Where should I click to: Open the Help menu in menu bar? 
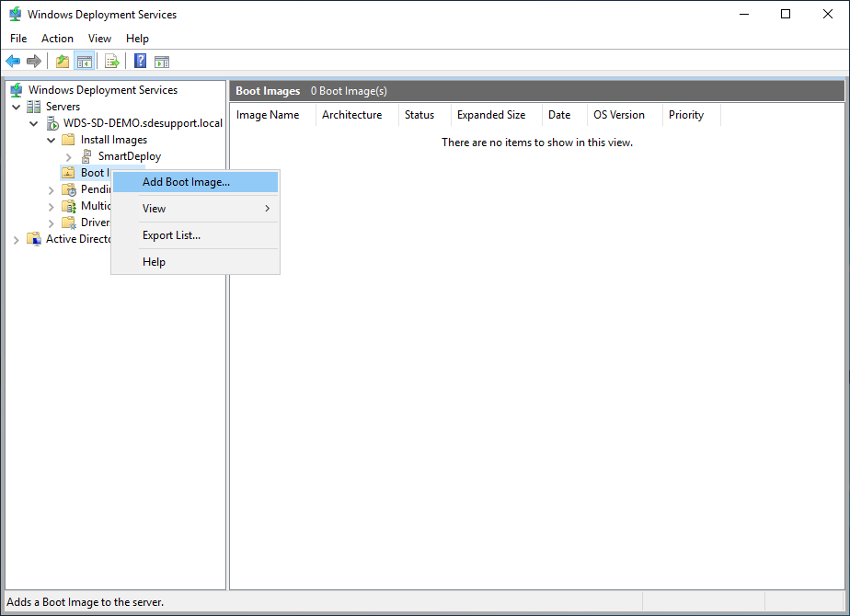(137, 39)
